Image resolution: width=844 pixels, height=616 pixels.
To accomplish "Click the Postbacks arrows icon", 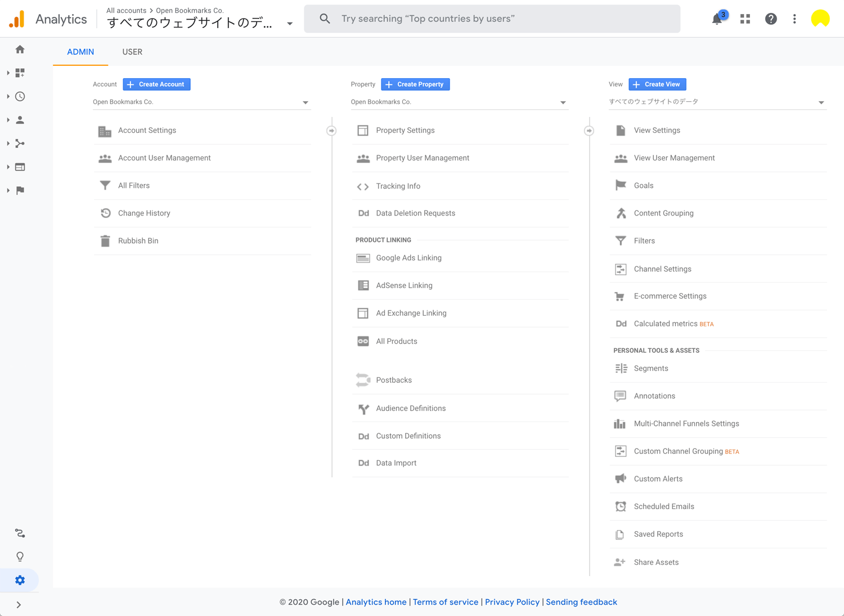I will pyautogui.click(x=363, y=380).
